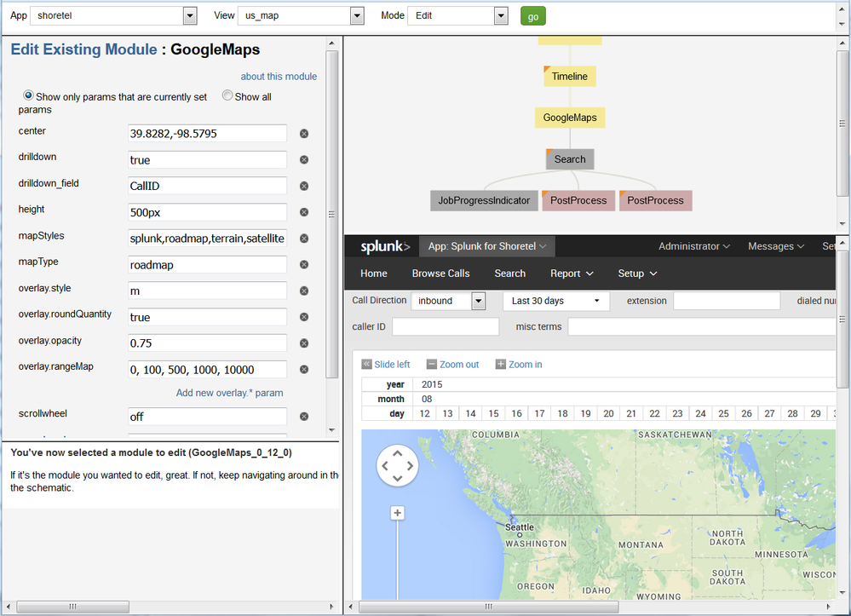Image resolution: width=851 pixels, height=616 pixels.
Task: Delete overlay.style param with X icon
Action: pyautogui.click(x=304, y=291)
